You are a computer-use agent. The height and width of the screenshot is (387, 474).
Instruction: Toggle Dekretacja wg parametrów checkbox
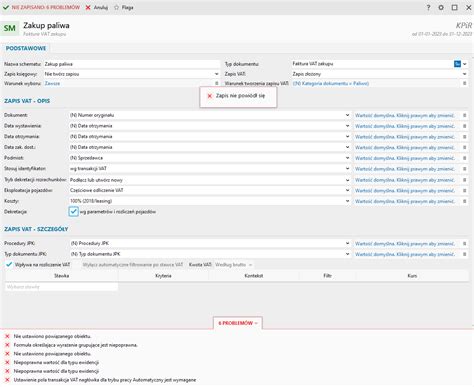click(x=74, y=211)
